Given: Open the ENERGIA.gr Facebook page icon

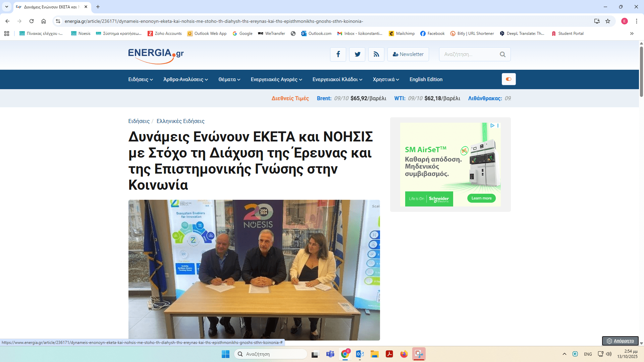Looking at the screenshot, I should 338,54.
